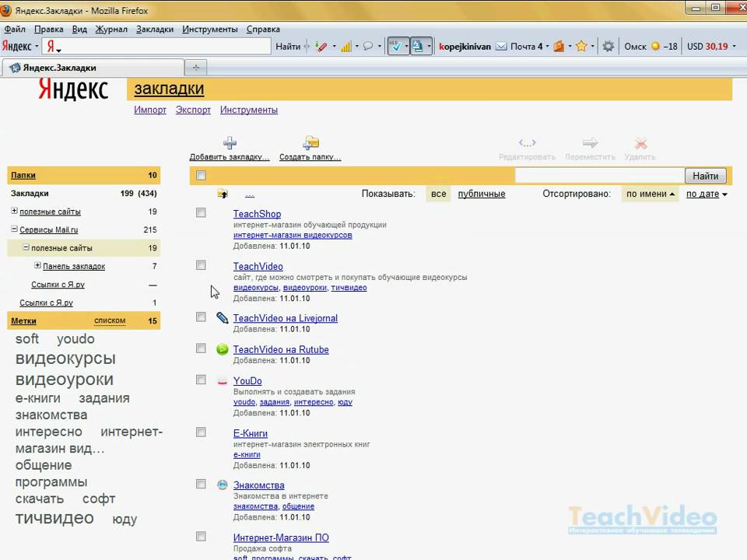Click the Omsk weather sun icon
This screenshot has height=560, width=747.
(655, 46)
